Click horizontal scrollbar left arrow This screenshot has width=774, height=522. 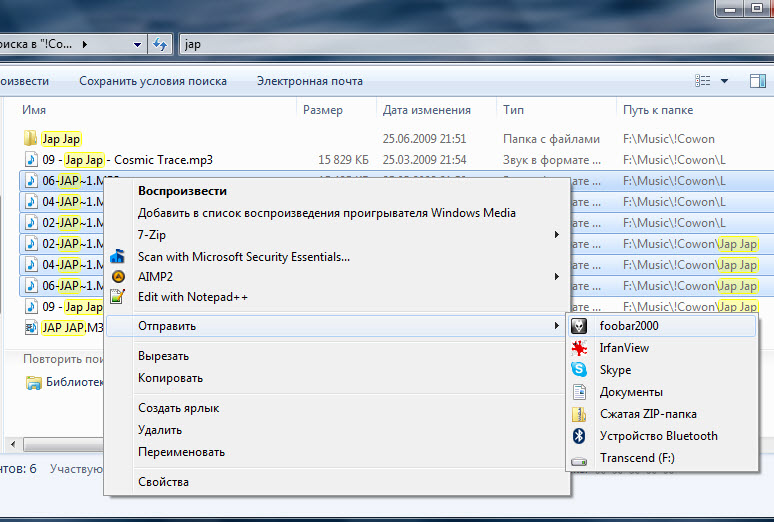click(x=13, y=444)
